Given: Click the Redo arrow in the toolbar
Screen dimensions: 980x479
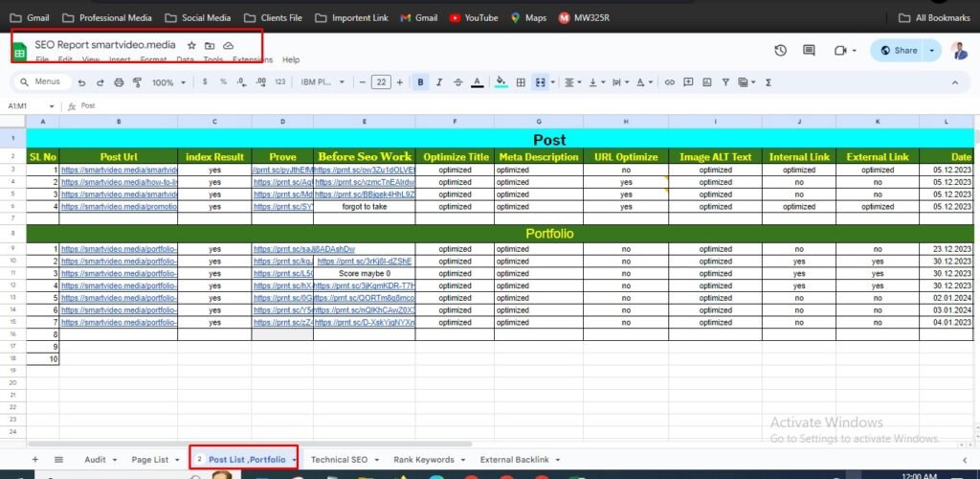Looking at the screenshot, I should point(100,82).
